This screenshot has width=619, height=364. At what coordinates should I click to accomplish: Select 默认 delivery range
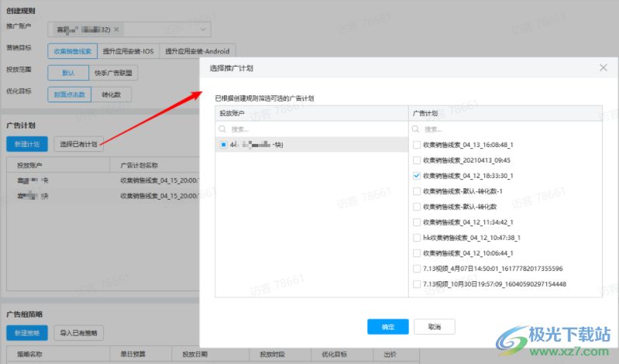[x=68, y=73]
